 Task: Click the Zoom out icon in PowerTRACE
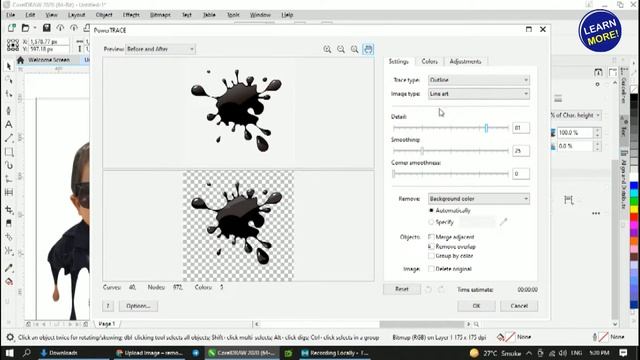coord(341,49)
